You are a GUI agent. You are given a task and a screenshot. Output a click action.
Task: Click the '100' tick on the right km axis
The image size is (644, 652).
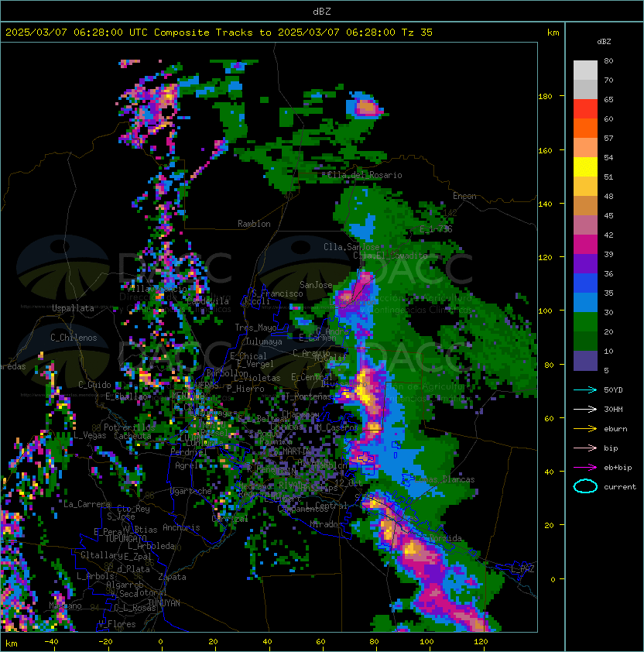tap(545, 311)
